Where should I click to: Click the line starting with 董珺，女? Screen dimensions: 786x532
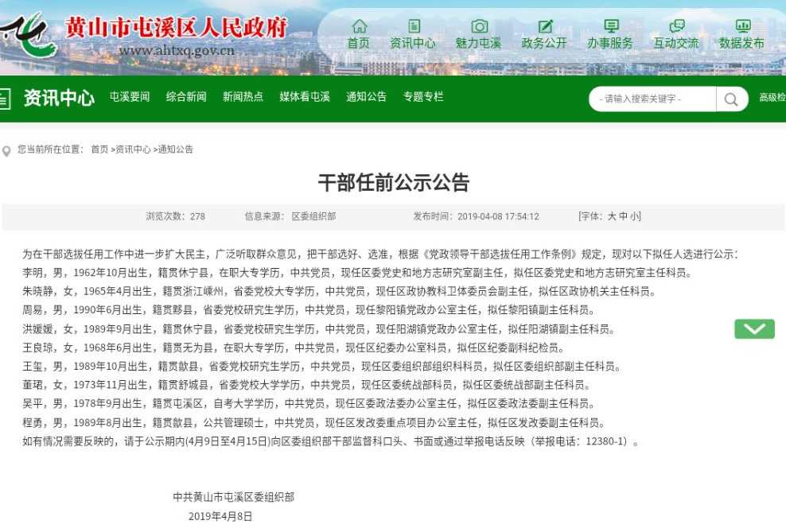pos(306,385)
